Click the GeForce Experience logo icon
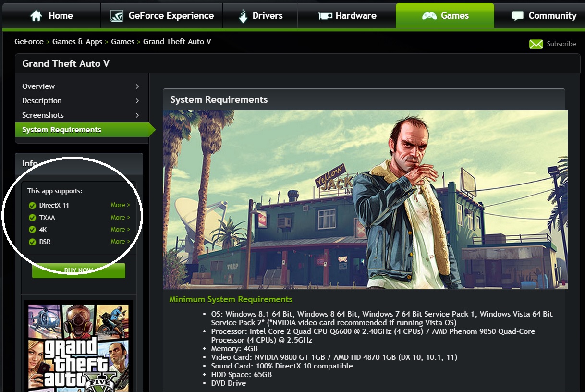The image size is (585, 392). (117, 16)
